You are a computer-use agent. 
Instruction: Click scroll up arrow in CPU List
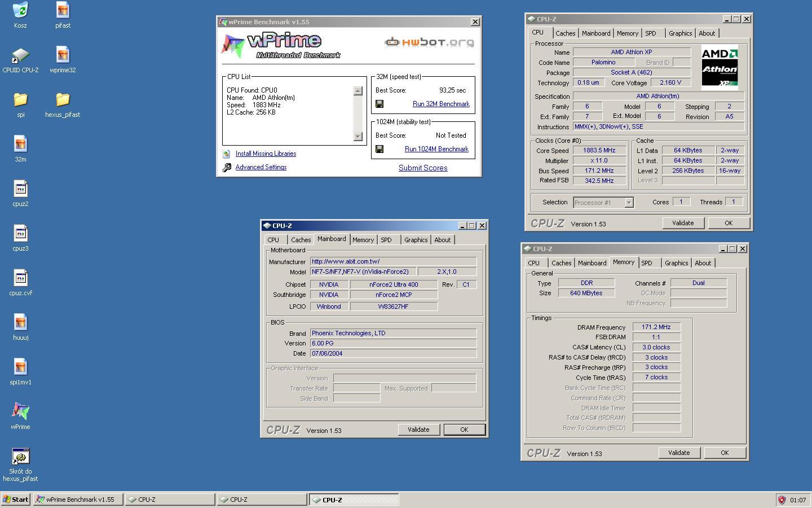(358, 91)
